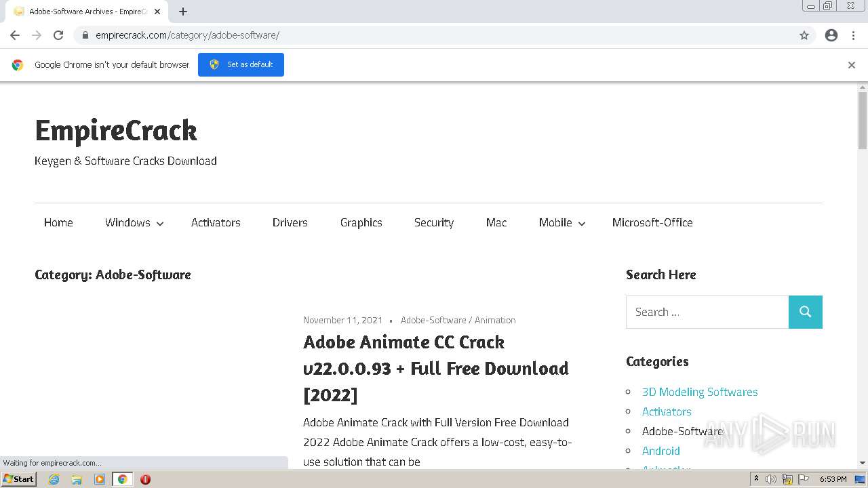This screenshot has width=868, height=488.
Task: Open the Graphics menu item
Action: pyautogui.click(x=361, y=222)
